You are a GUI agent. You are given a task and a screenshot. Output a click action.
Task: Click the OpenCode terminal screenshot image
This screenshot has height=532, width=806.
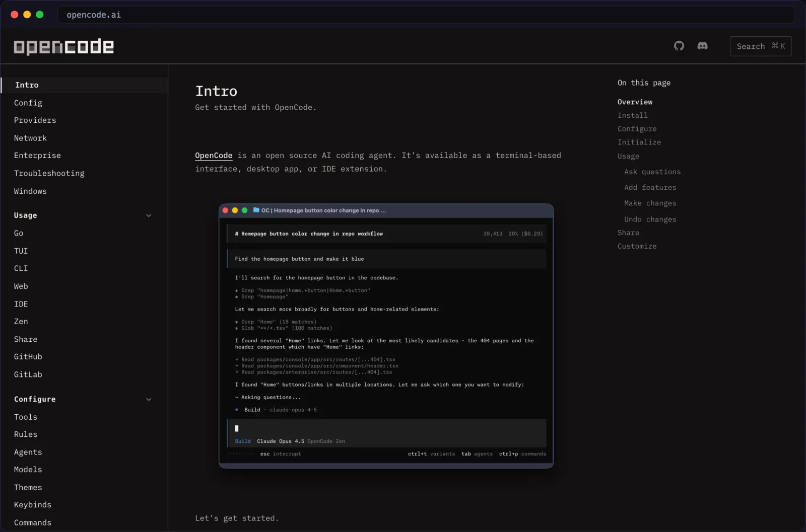click(386, 336)
